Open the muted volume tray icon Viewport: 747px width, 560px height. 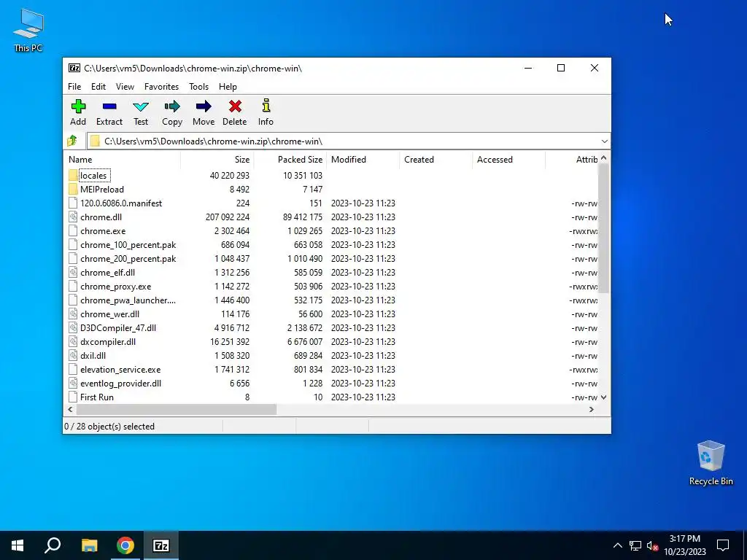(652, 545)
